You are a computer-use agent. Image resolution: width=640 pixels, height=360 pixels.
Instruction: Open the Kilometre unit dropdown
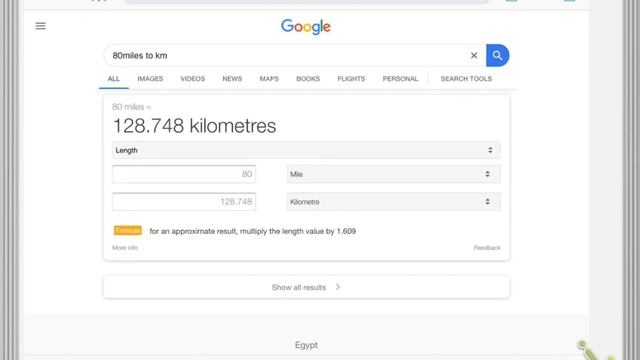[x=393, y=202]
